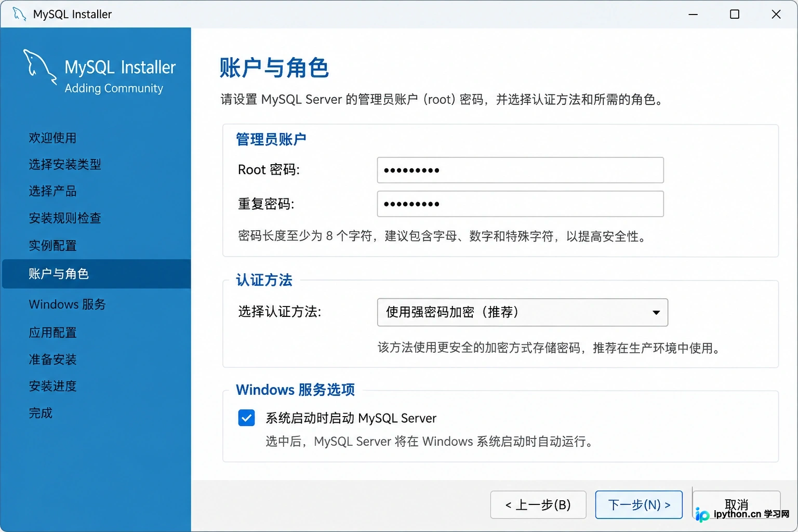Click the MySQL dolphin icon in title bar

(x=19, y=14)
